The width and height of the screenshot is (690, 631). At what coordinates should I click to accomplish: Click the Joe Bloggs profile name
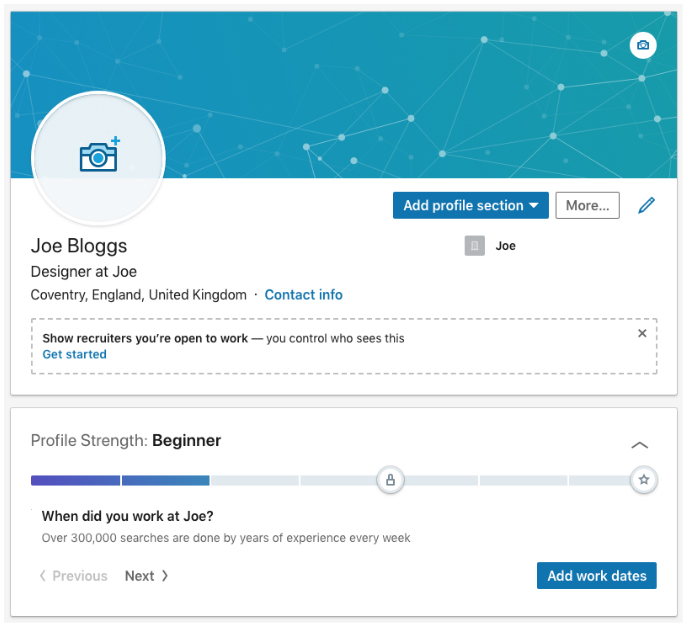pyautogui.click(x=79, y=246)
